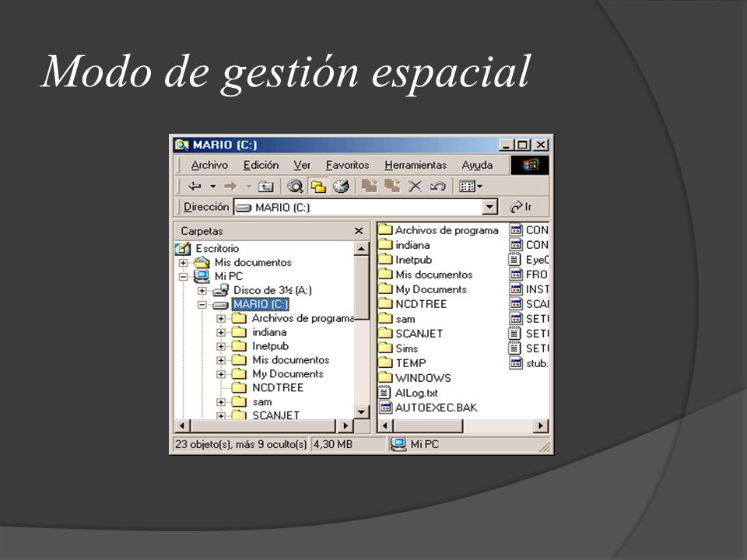Toggle the Folders pane toolbar button

[x=317, y=186]
